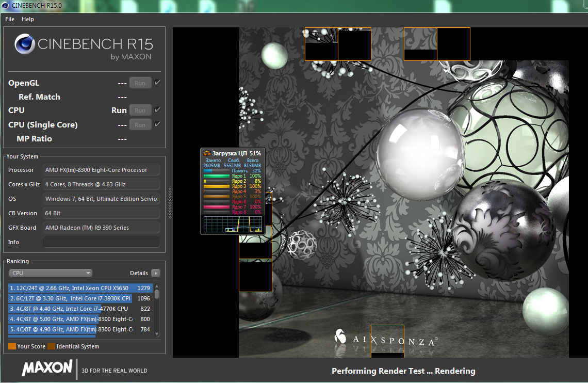588x383 pixels.
Task: Click the brown Identical System color swatch
Action: point(52,346)
